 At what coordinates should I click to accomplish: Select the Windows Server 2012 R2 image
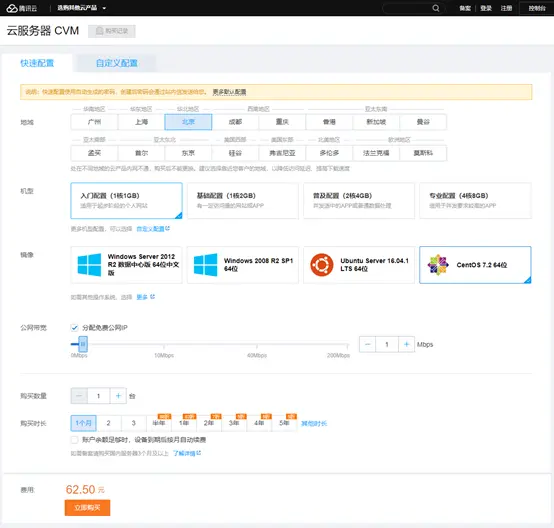(126, 265)
